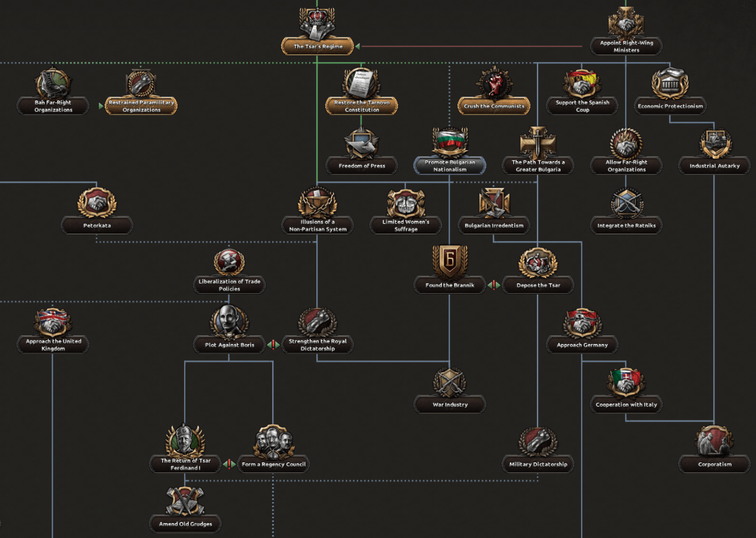
Task: Click the War Industry label plate
Action: (x=450, y=405)
